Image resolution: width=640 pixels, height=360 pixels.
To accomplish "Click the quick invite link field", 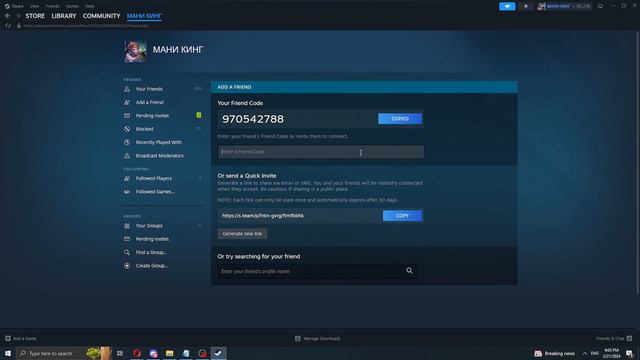I will coord(300,216).
